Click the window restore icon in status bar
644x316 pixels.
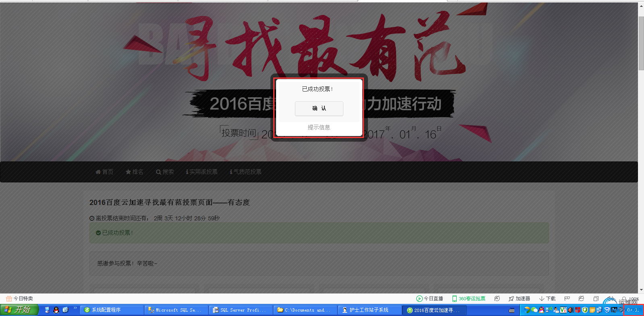click(x=596, y=299)
